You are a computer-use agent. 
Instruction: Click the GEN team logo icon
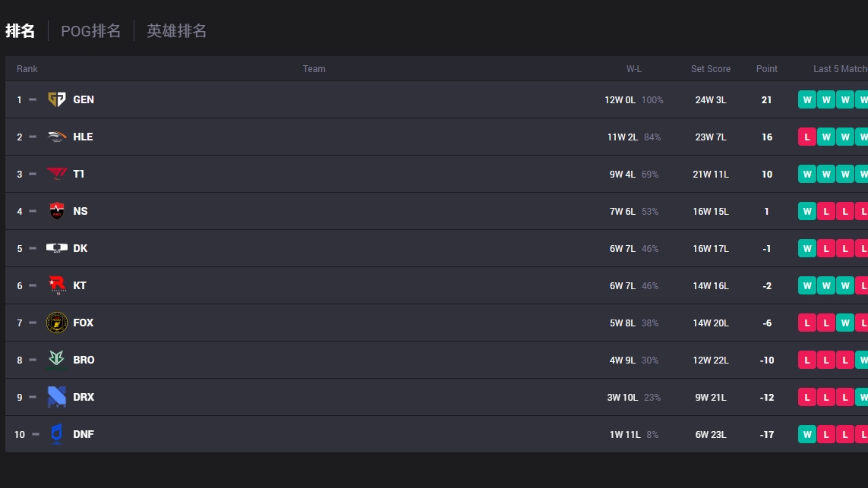56,99
